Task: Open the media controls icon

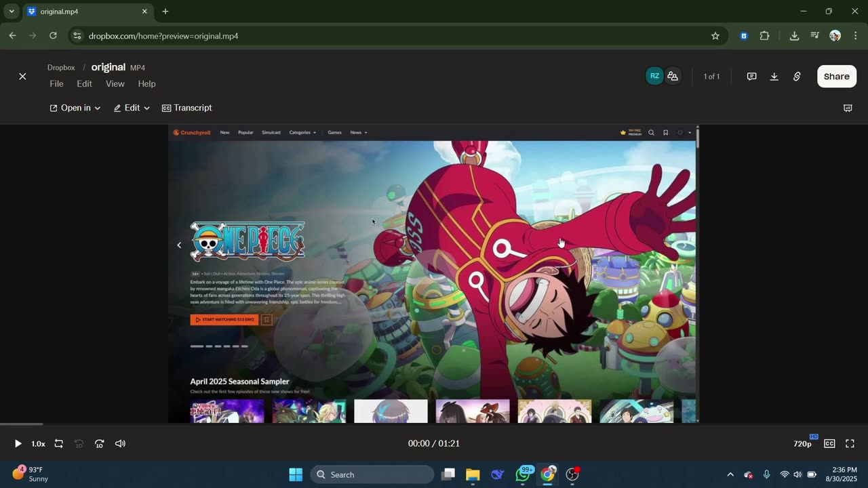Action: pyautogui.click(x=814, y=36)
